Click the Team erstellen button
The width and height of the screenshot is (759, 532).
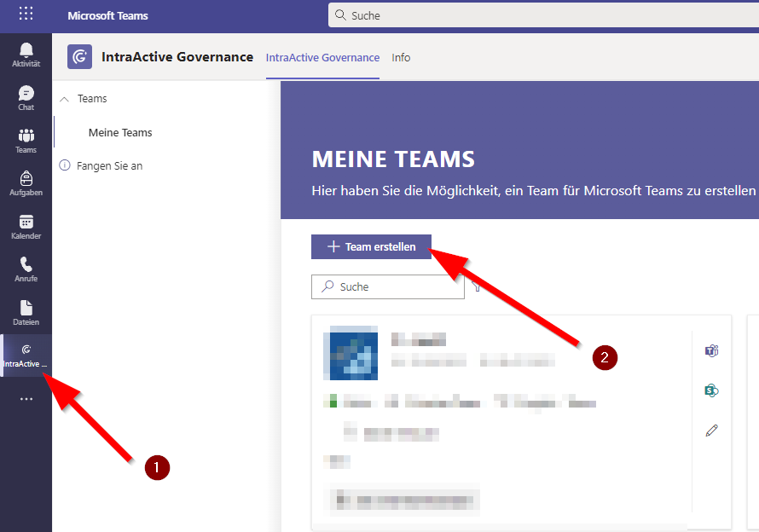pyautogui.click(x=371, y=247)
